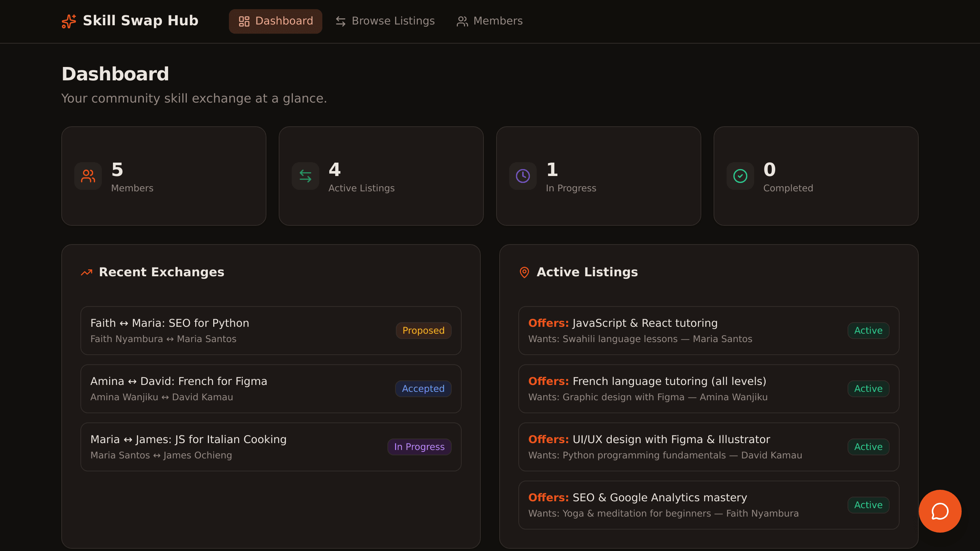The height and width of the screenshot is (551, 980).
Task: Click Active badge on JavaScript & React listing
Action: [868, 331]
